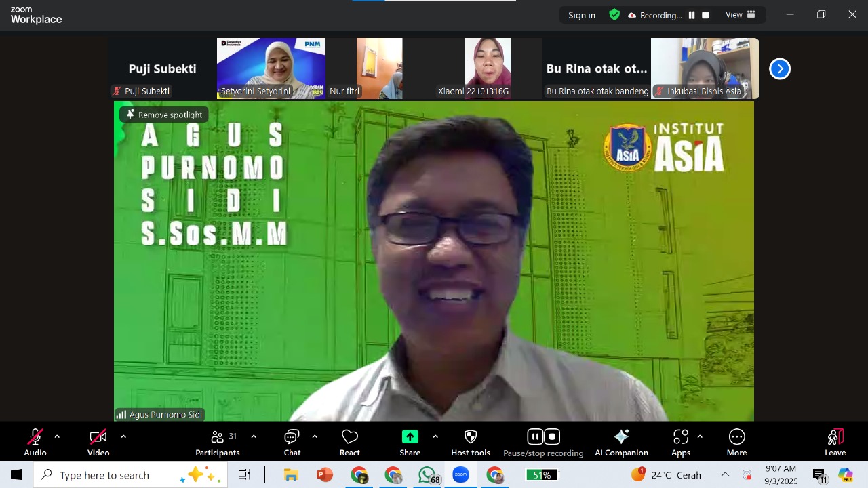
Task: Open the Apps panel
Action: tap(681, 442)
